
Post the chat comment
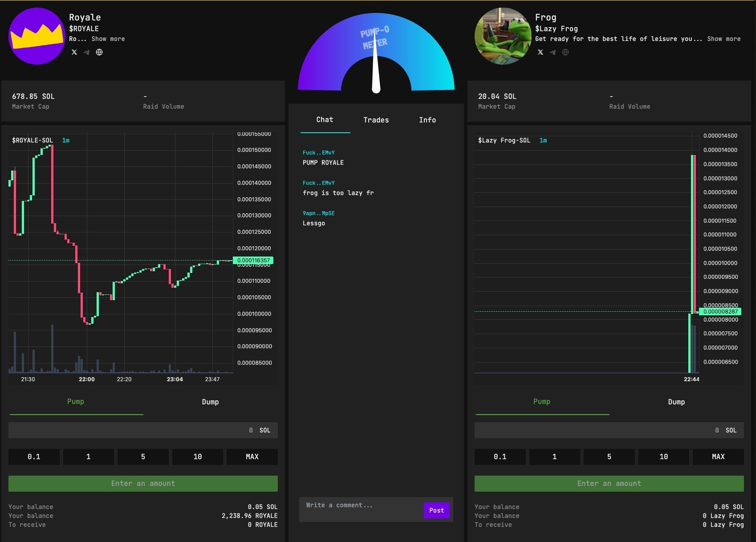tap(436, 510)
